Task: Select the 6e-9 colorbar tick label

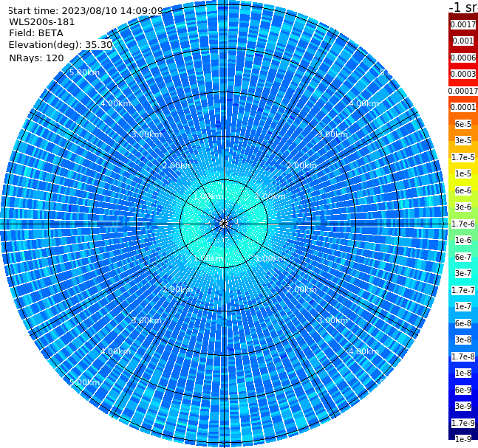Action: pos(463,390)
